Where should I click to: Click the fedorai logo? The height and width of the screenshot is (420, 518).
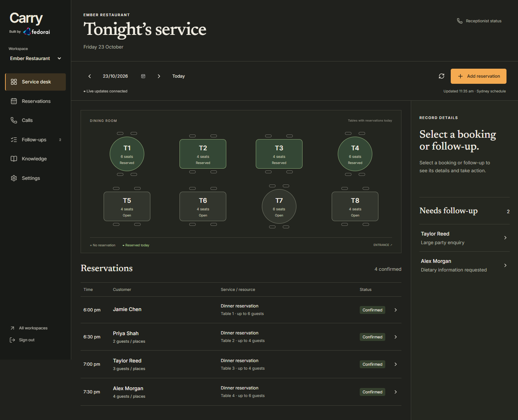[37, 32]
